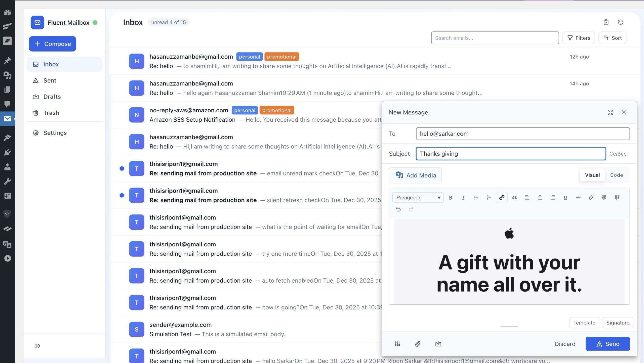Click the Search emails field
The height and width of the screenshot is (363, 644).
coord(495,38)
